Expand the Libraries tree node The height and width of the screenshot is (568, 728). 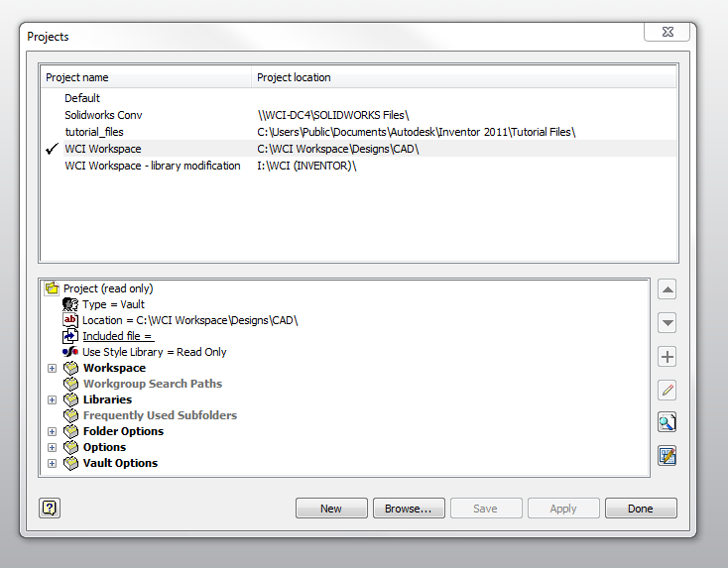point(52,399)
